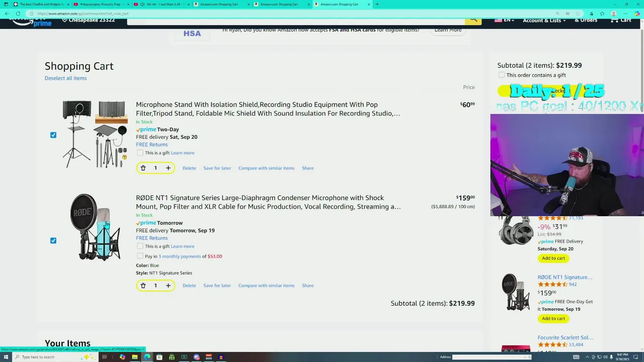Close the active Amazon Shopping Cart tab
Screen dimensions: 644x362
coord(369,4)
